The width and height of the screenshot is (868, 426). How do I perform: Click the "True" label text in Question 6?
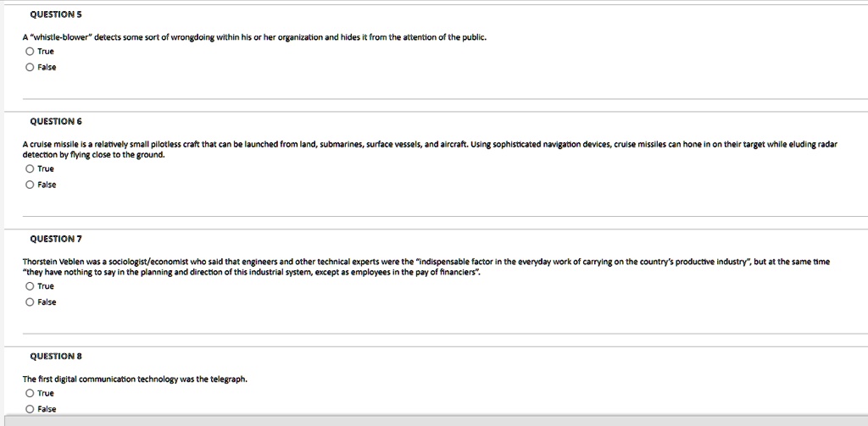pos(46,169)
